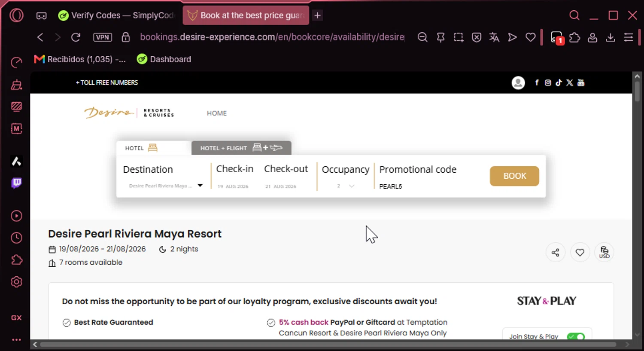
Task: Open the snapshot capture tool icon
Action: point(459,37)
